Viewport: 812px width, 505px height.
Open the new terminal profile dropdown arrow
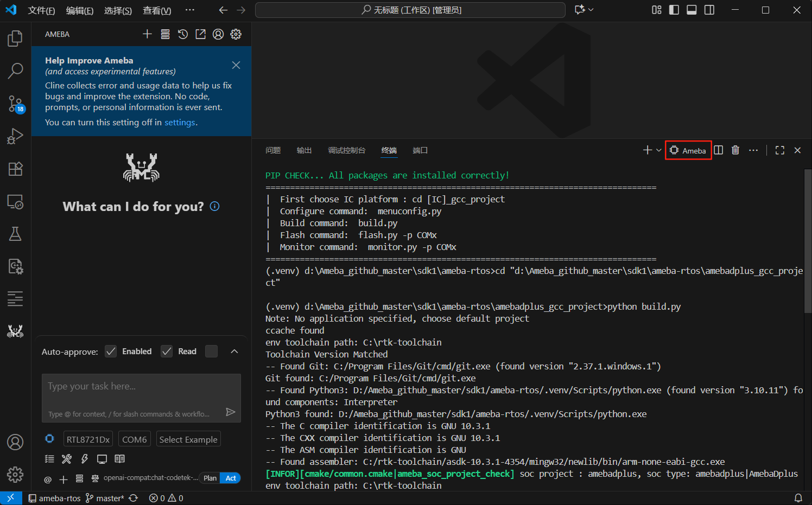(x=659, y=150)
